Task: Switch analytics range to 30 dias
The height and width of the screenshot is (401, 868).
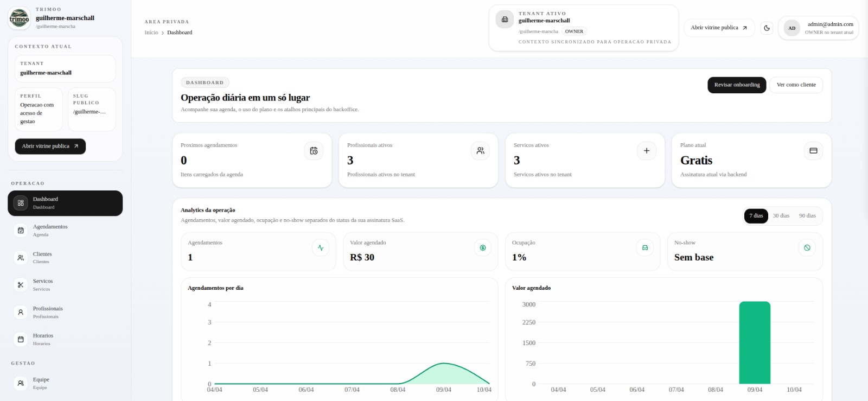Action: pos(781,216)
